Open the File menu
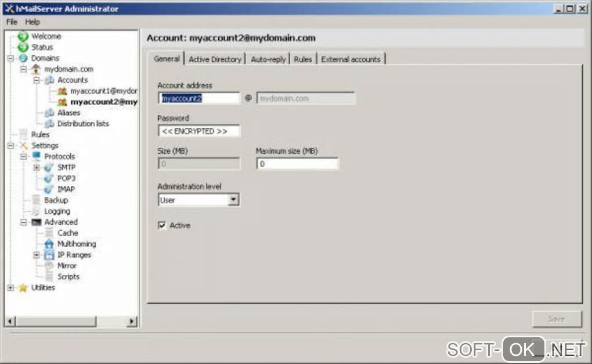 [12, 22]
